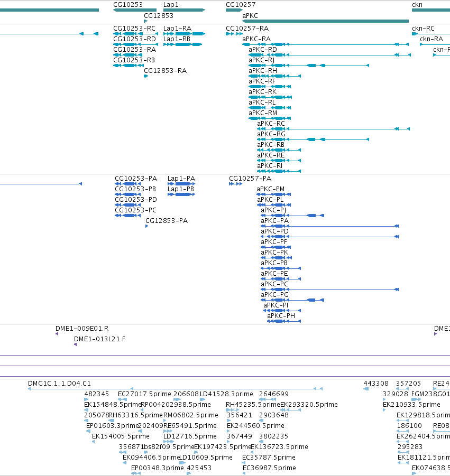This screenshot has width=450, height=476.
Task: Select protein aPKC-PA
Action: (274, 221)
